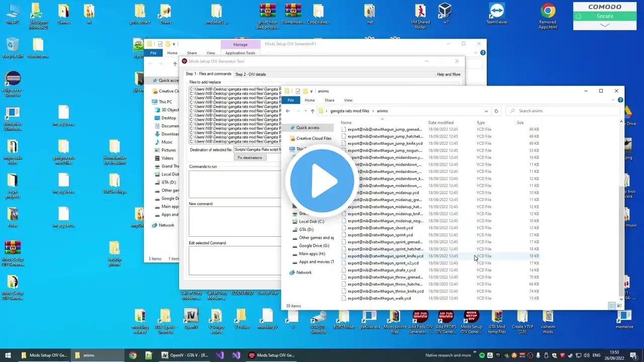Viewport: 644px width, 362px height.
Task: Click Help and More in OIV Generator
Action: tap(448, 74)
